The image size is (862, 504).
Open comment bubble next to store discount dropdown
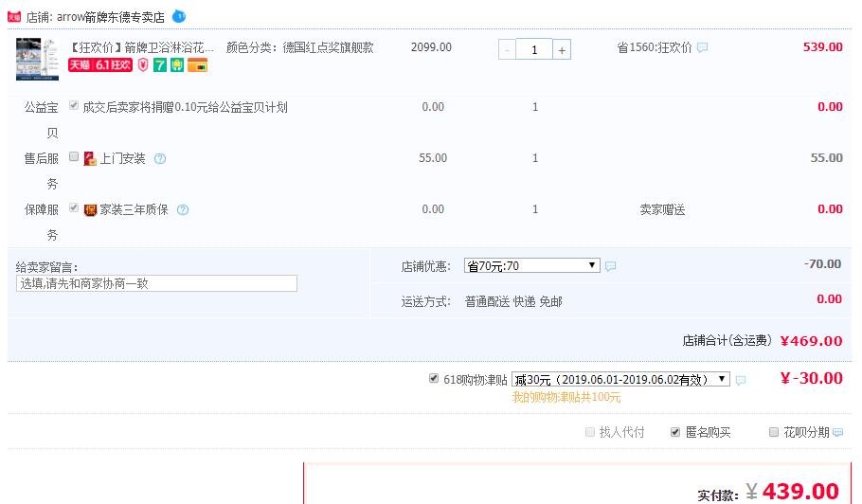point(610,266)
